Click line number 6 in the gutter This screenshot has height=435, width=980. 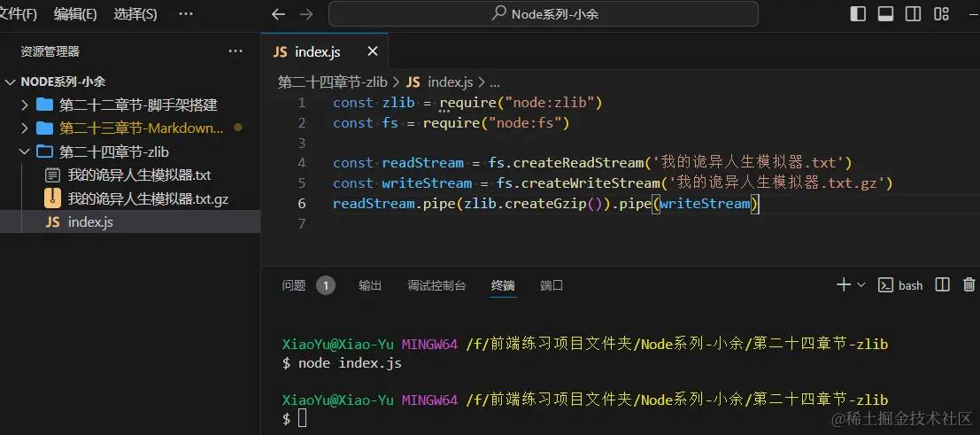tap(302, 204)
